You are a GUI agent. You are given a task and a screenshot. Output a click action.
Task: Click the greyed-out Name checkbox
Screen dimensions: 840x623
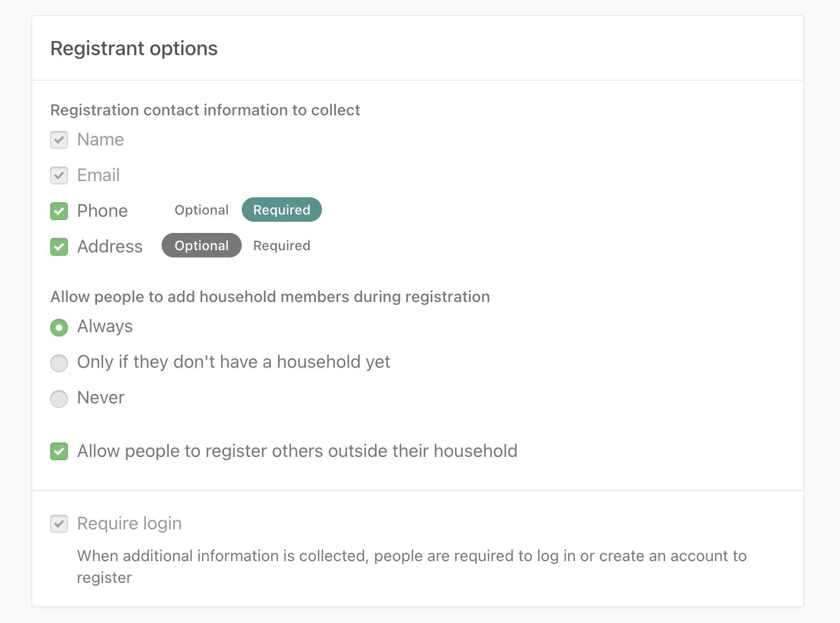[x=59, y=140]
